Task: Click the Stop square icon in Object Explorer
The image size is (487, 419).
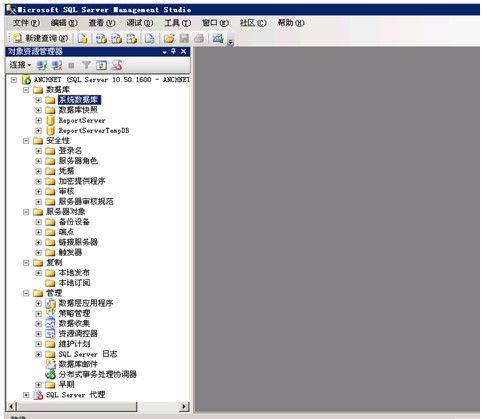Action: (x=71, y=66)
